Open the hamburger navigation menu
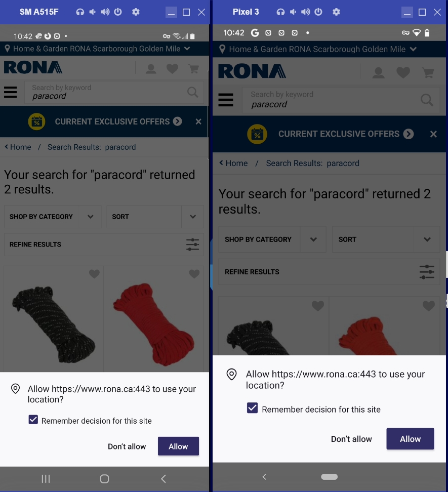Viewport: 448px width, 492px height. (10, 92)
